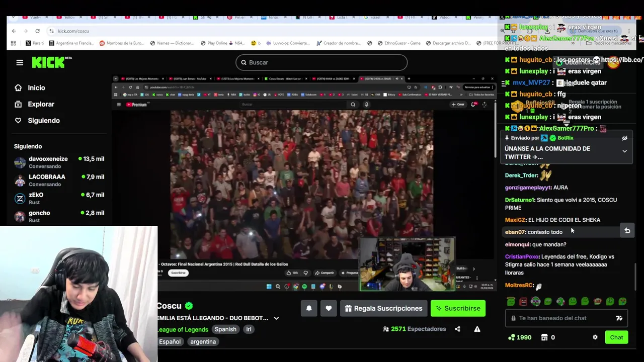Click username gonzigameplayyt in chat
This screenshot has width=644, height=362.
tap(528, 188)
